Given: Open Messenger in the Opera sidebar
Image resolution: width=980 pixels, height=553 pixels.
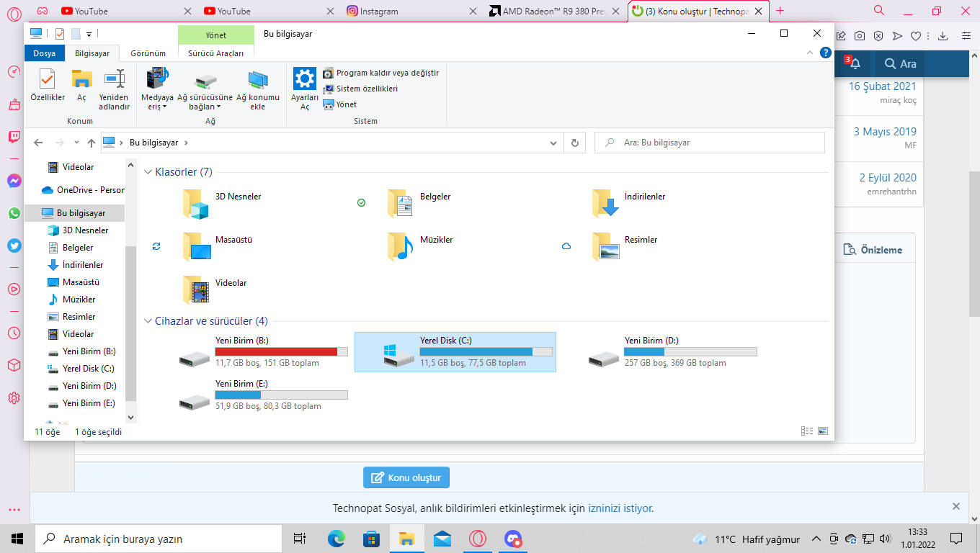Looking at the screenshot, I should (x=14, y=181).
